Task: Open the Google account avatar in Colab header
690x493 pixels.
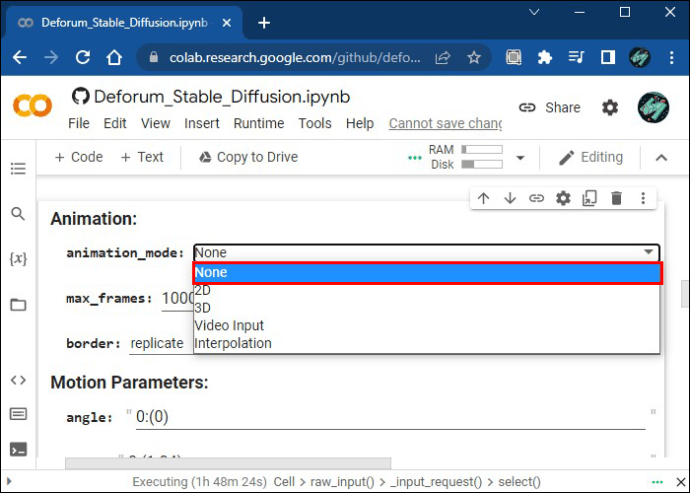Action: click(653, 107)
